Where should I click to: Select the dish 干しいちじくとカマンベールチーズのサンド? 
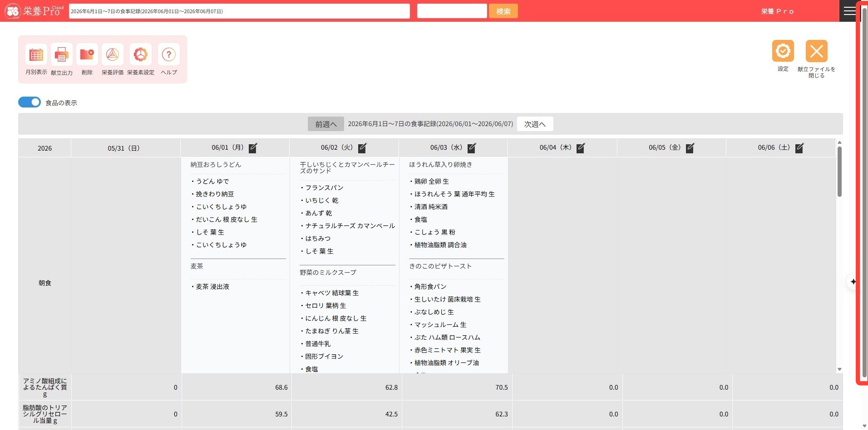point(347,168)
